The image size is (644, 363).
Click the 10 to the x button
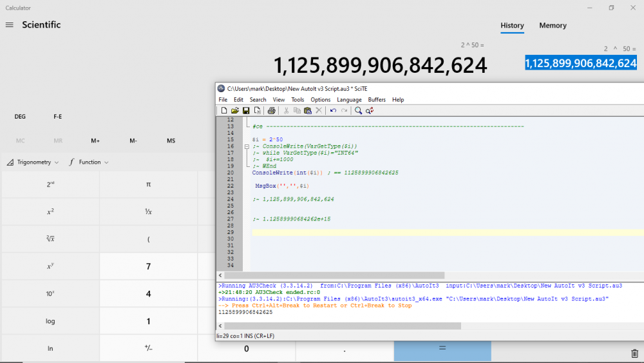click(x=50, y=293)
